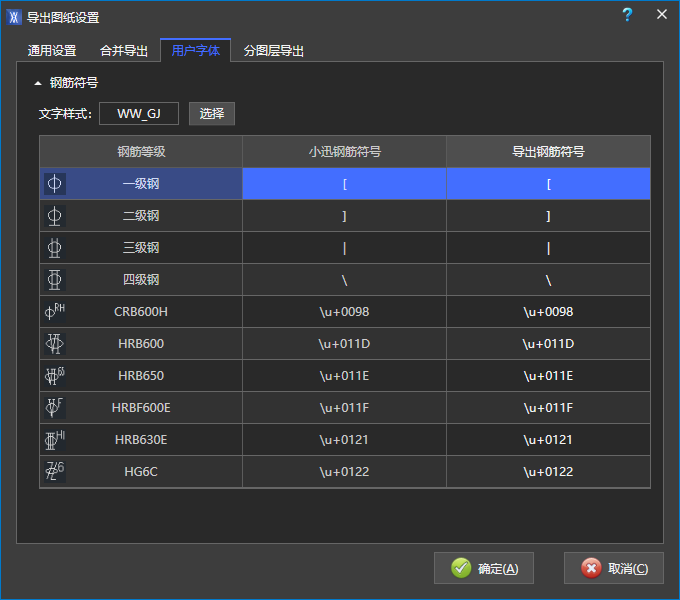The height and width of the screenshot is (600, 680).
Task: Select the 二级钢 grade name cell
Action: click(141, 216)
